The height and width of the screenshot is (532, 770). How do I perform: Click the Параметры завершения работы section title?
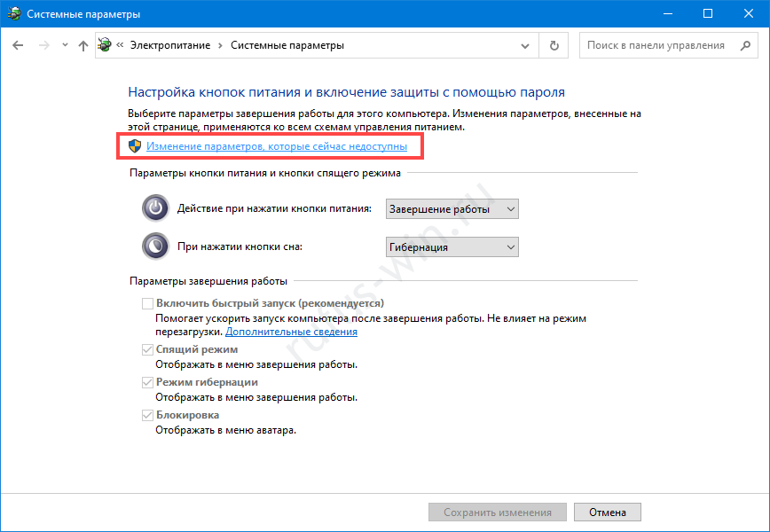pyautogui.click(x=208, y=281)
